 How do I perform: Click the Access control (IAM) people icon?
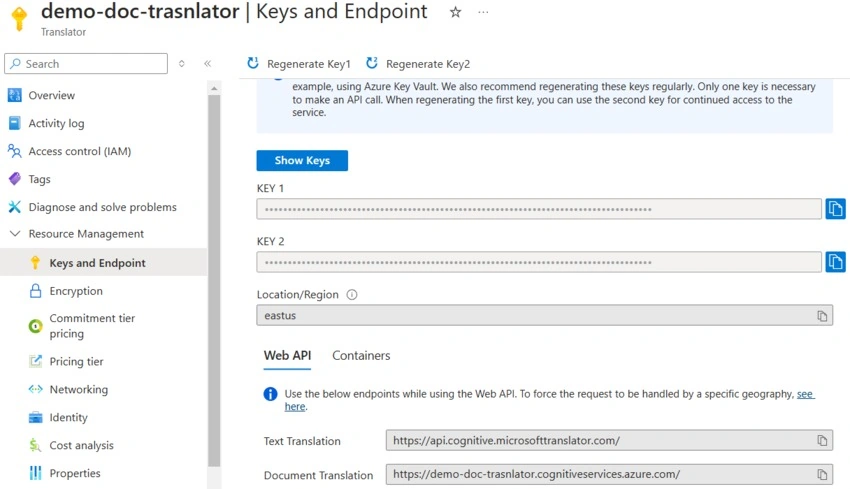pos(15,151)
